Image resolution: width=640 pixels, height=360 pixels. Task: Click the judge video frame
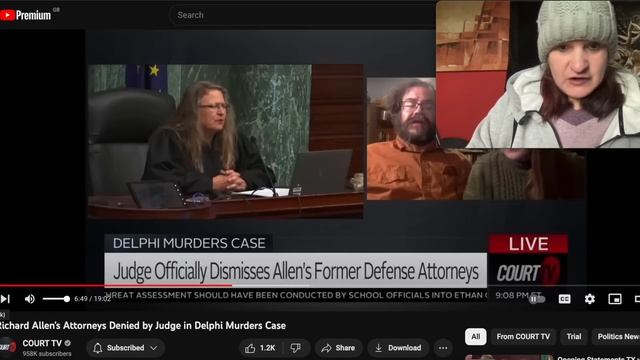coord(226,142)
